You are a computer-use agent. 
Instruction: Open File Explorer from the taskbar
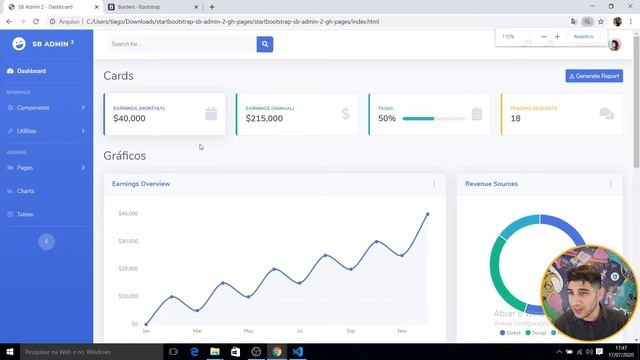click(215, 351)
